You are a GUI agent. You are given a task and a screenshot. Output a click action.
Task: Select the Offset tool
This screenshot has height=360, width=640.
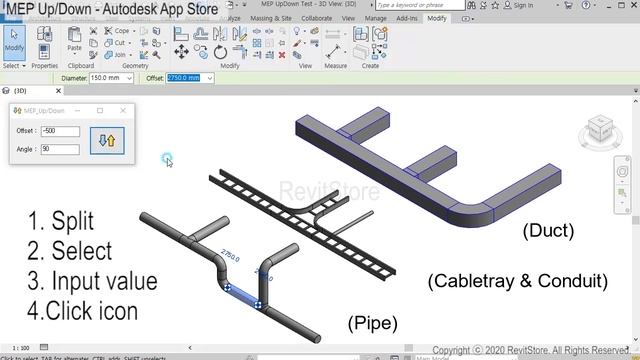tap(200, 34)
